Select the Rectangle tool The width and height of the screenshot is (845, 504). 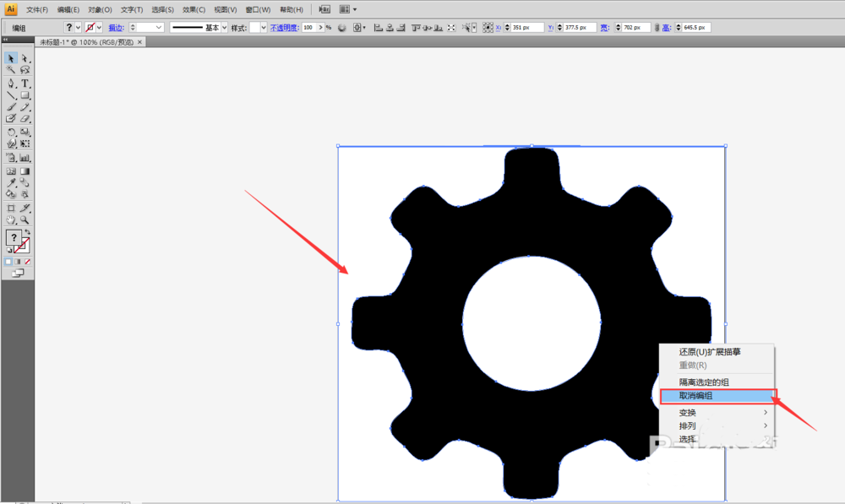click(25, 95)
